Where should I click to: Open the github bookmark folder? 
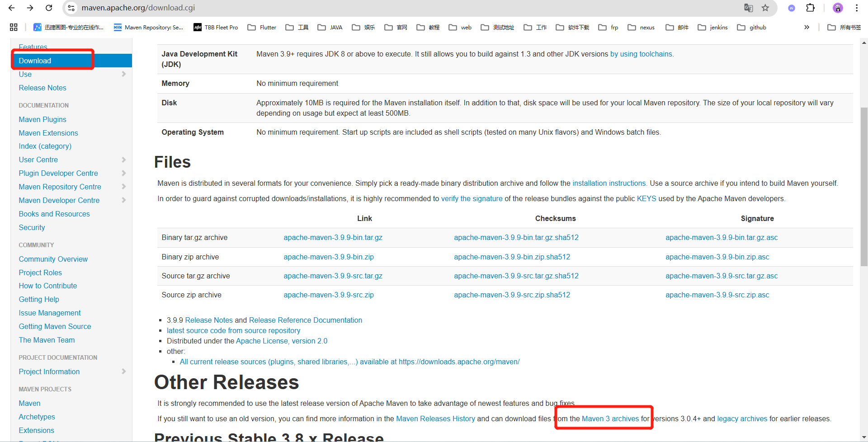pyautogui.click(x=752, y=27)
